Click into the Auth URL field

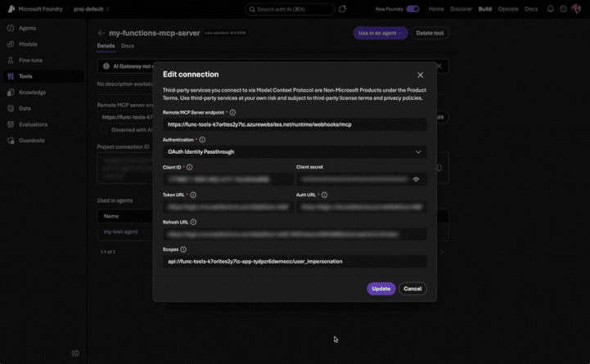click(x=361, y=207)
